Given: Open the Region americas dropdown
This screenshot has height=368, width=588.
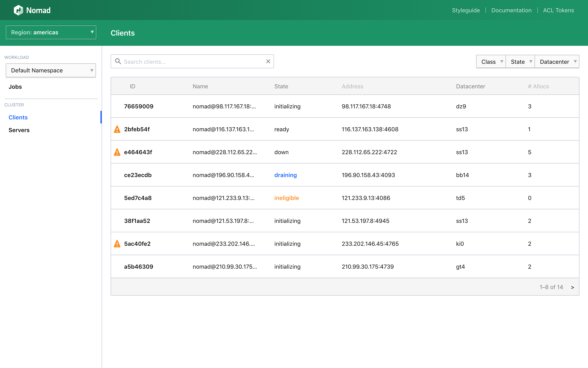Looking at the screenshot, I should (51, 32).
